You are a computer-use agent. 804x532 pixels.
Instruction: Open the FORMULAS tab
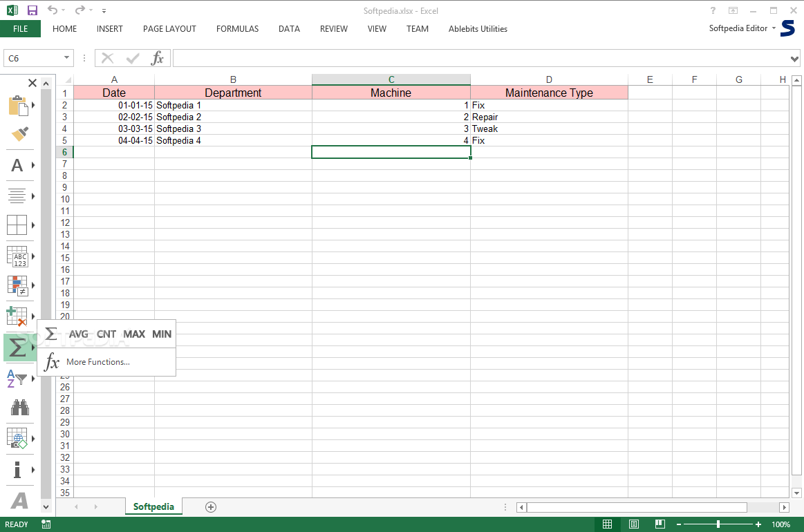coord(237,29)
